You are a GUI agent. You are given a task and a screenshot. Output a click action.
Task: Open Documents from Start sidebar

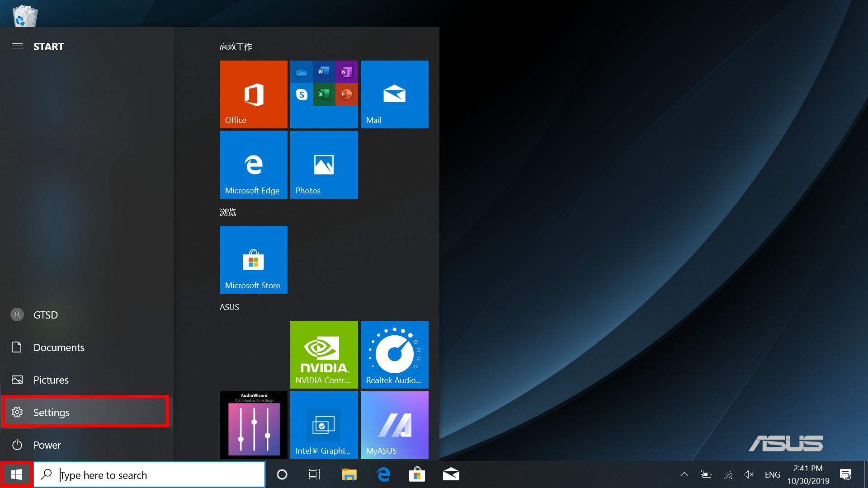pos(86,347)
